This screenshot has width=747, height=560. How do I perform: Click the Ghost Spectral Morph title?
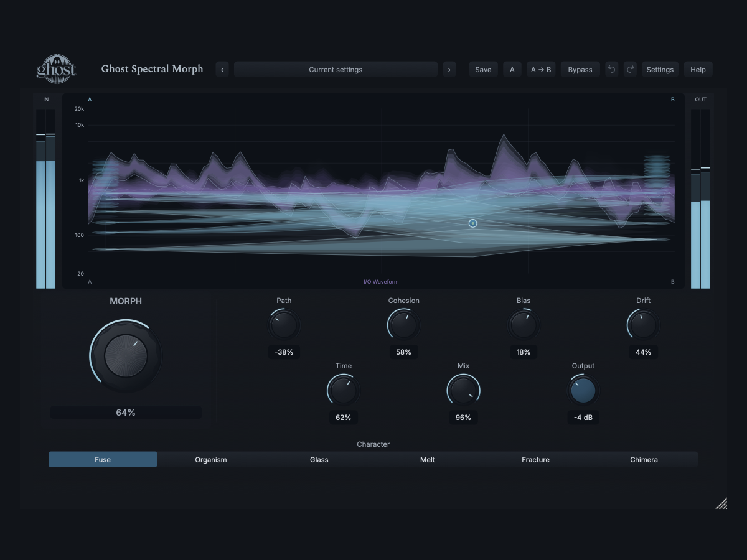tap(153, 69)
